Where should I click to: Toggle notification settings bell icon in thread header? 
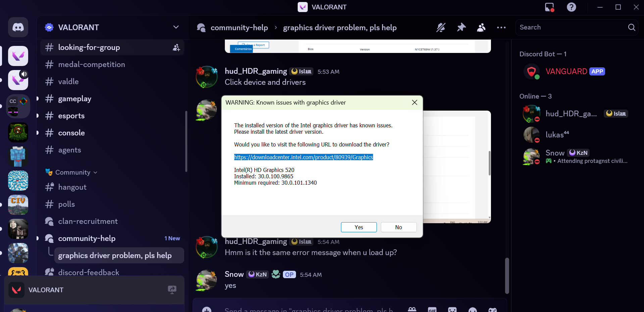441,27
